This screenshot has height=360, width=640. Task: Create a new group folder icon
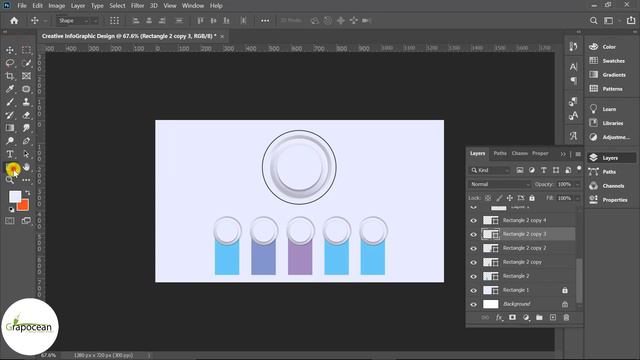(x=539, y=318)
